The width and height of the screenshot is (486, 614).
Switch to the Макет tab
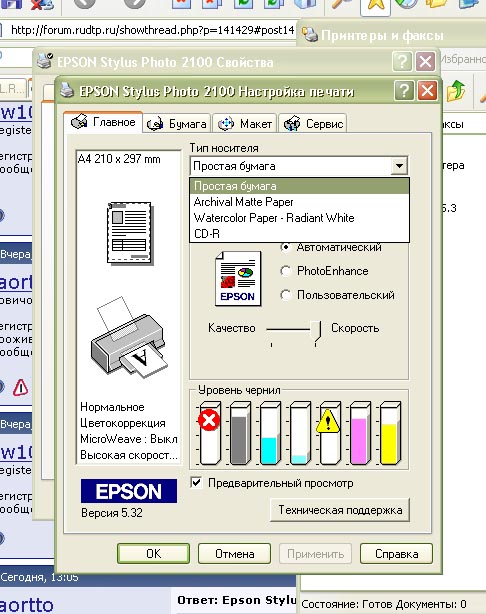(245, 124)
